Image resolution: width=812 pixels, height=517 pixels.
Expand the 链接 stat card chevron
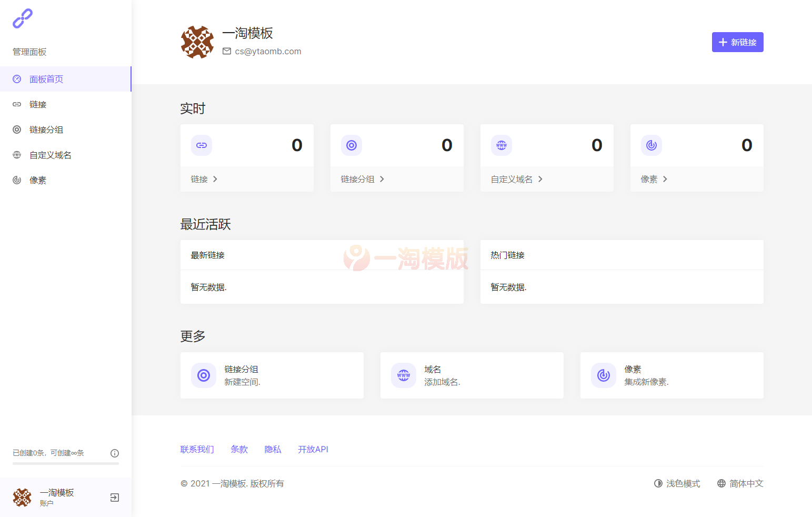pyautogui.click(x=215, y=179)
